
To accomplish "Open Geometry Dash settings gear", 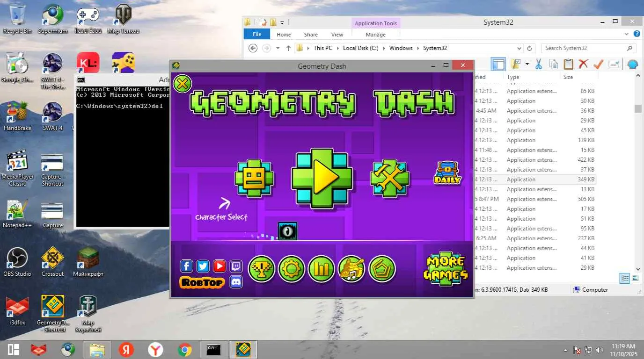I will [292, 269].
